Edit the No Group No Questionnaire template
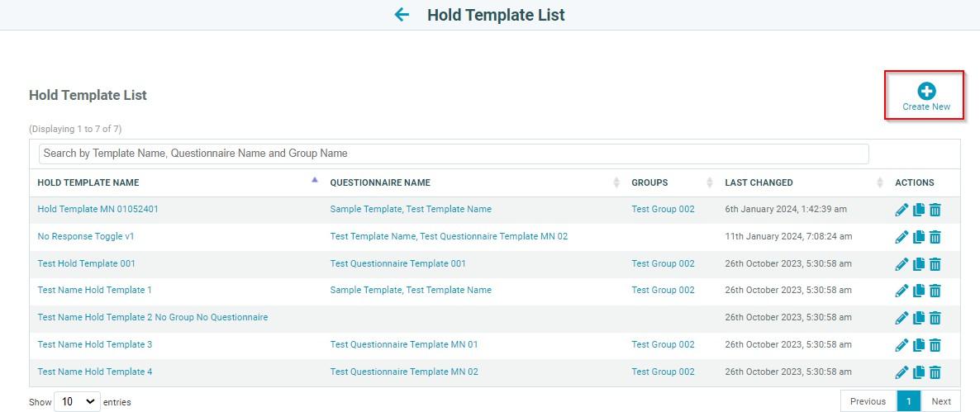Image resolution: width=980 pixels, height=412 pixels. click(902, 319)
